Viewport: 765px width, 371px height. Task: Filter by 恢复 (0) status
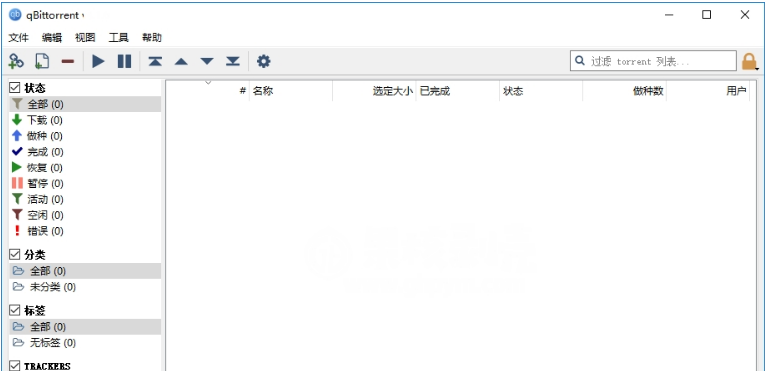point(85,167)
